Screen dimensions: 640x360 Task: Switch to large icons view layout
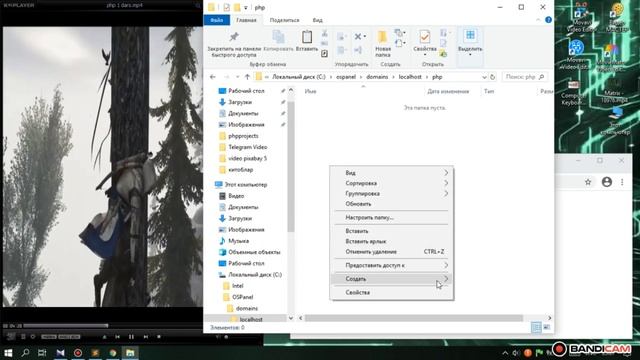click(547, 327)
